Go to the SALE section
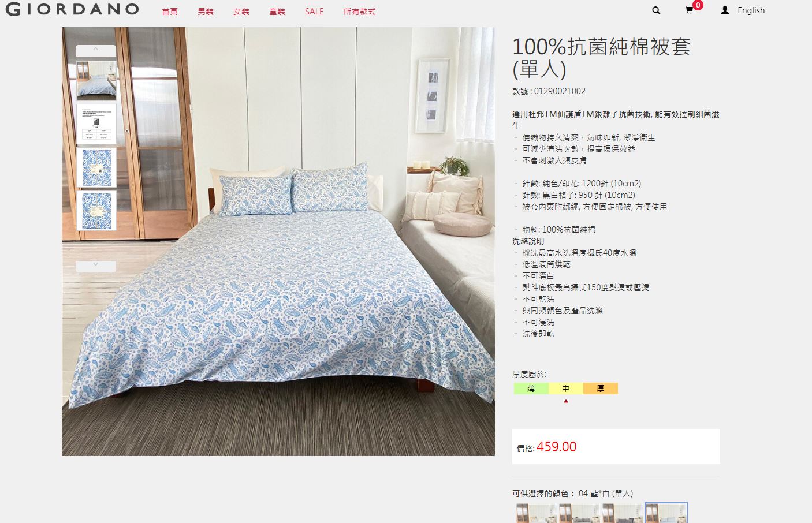812x523 pixels. tap(314, 12)
